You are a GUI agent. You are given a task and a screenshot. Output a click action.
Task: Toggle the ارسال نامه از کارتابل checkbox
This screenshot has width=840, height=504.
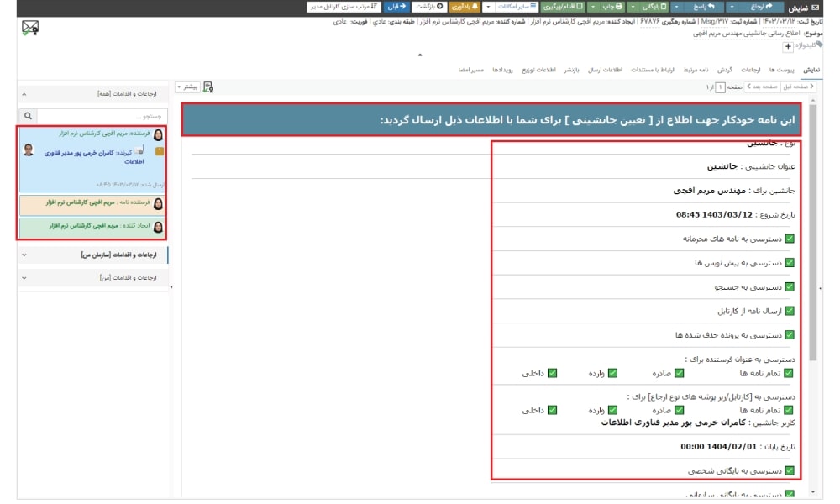tap(789, 311)
